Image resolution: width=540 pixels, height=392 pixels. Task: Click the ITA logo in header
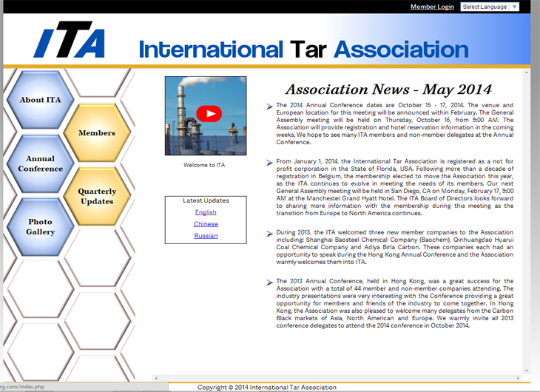tap(71, 42)
